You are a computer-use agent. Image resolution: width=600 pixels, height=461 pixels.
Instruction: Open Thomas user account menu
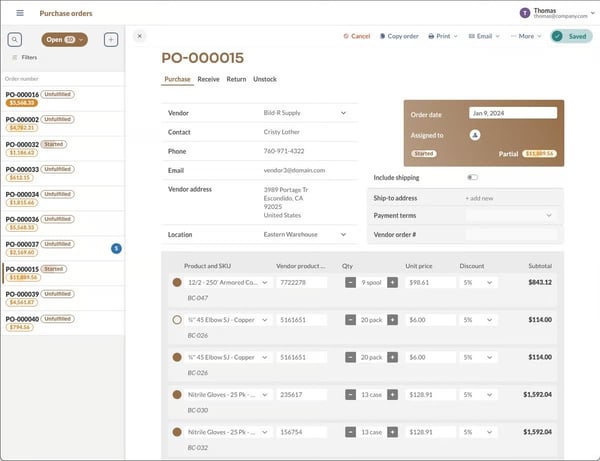[x=557, y=13]
